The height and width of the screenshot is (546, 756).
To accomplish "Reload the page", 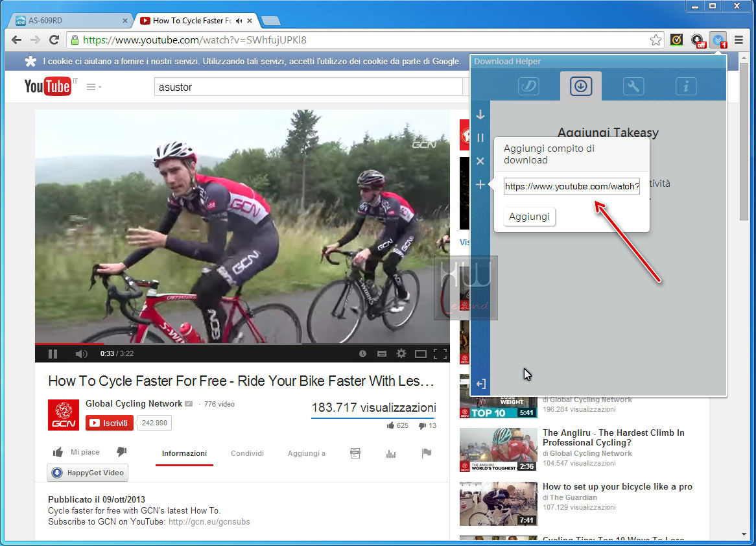I will [x=54, y=40].
